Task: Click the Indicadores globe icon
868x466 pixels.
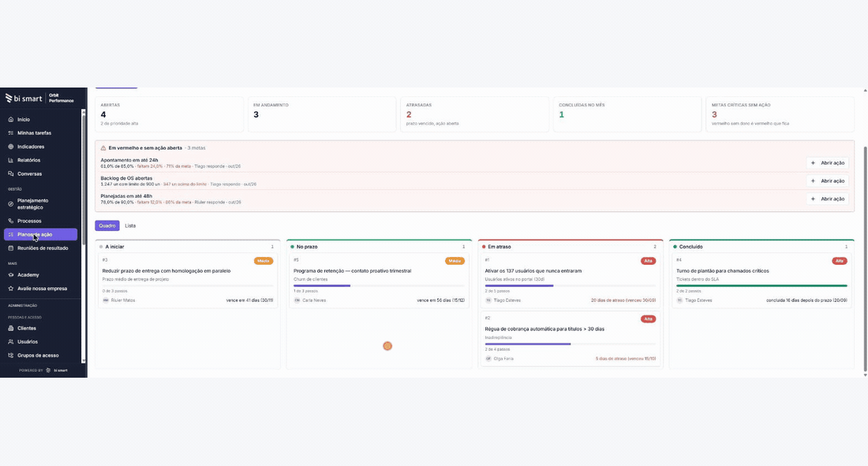Action: tap(10, 147)
